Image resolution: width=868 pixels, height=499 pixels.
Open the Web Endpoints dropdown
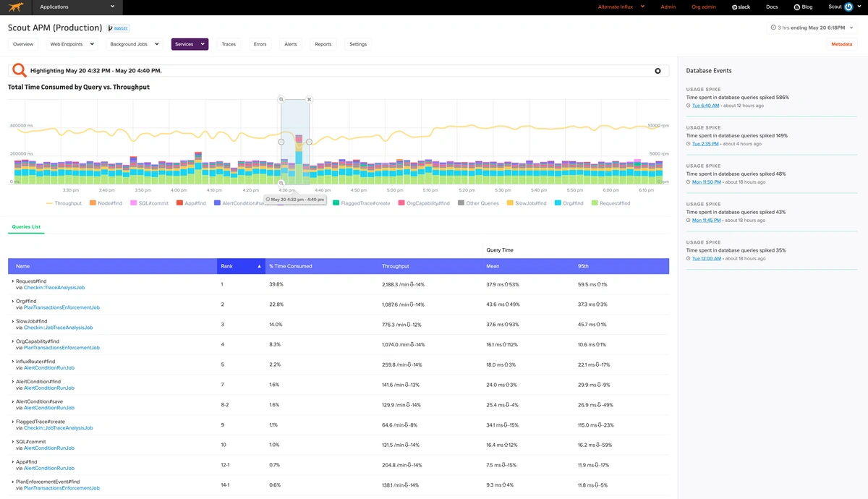click(x=72, y=44)
